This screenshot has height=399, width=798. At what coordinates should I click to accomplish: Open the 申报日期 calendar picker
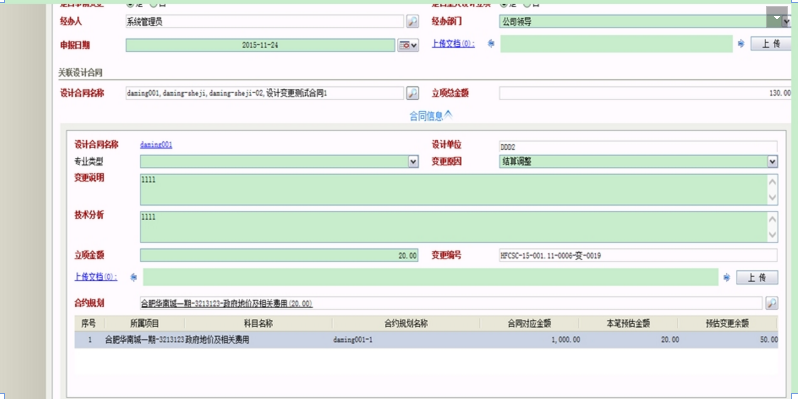(408, 45)
